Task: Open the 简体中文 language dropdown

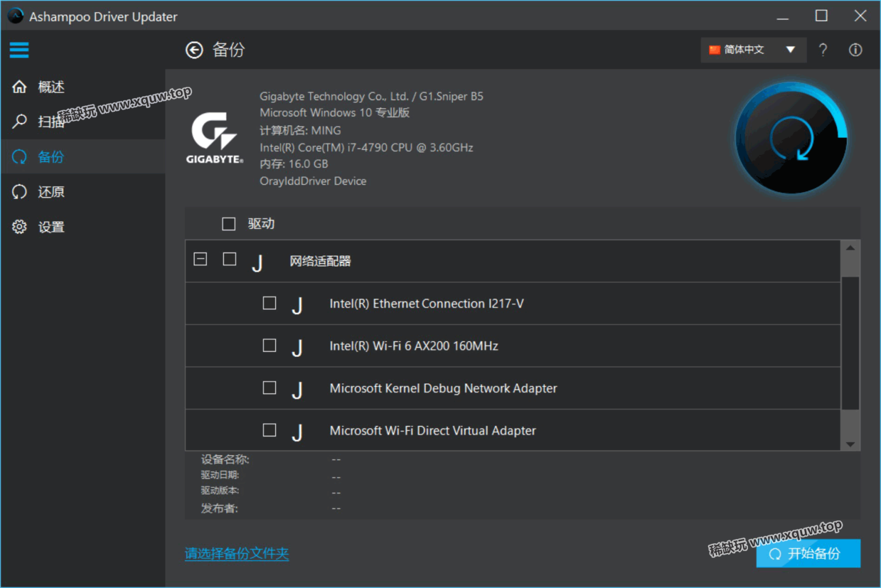Action: (x=753, y=50)
